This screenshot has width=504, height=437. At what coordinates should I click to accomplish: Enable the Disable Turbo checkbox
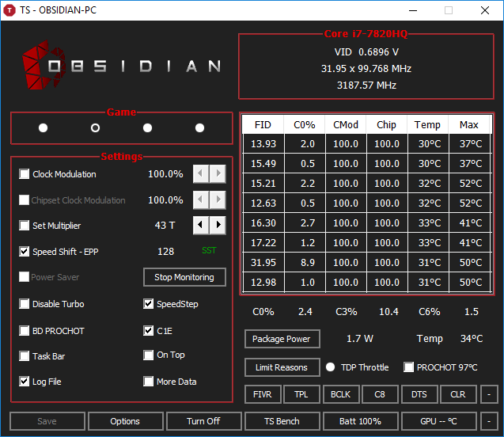coord(25,304)
